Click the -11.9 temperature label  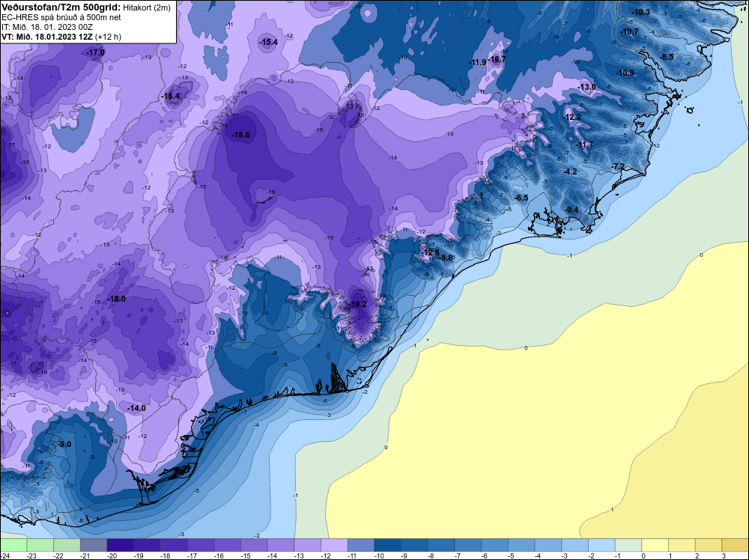[x=478, y=63]
